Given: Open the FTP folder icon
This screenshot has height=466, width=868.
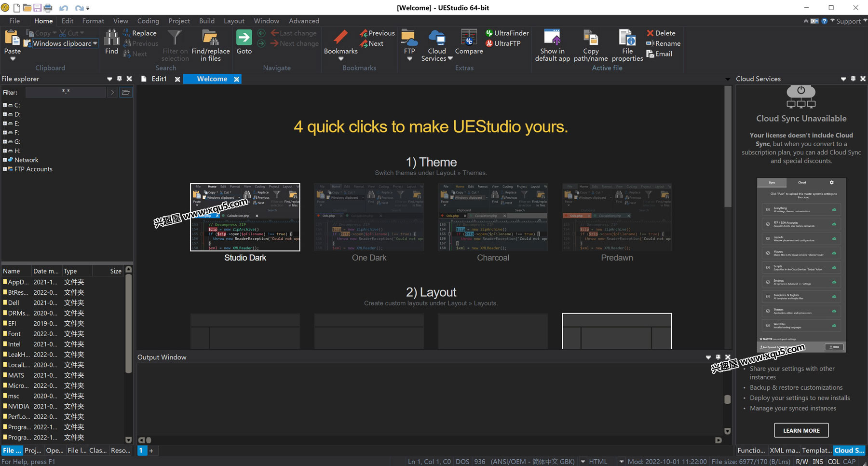Looking at the screenshot, I should [409, 38].
